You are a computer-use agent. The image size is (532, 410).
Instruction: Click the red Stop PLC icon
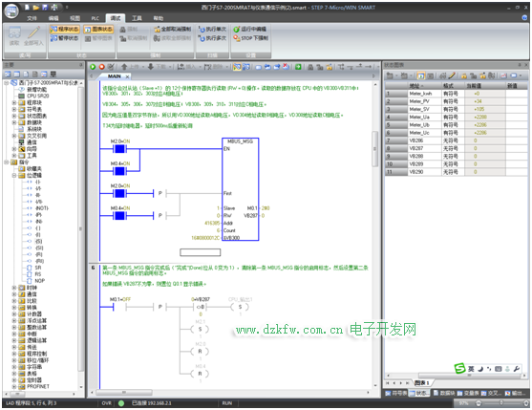point(101,67)
